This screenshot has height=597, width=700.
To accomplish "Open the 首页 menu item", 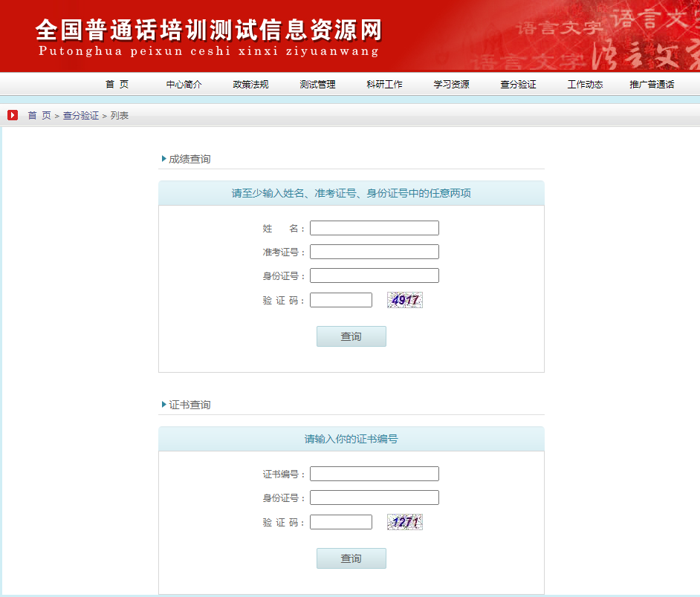I will pyautogui.click(x=117, y=85).
